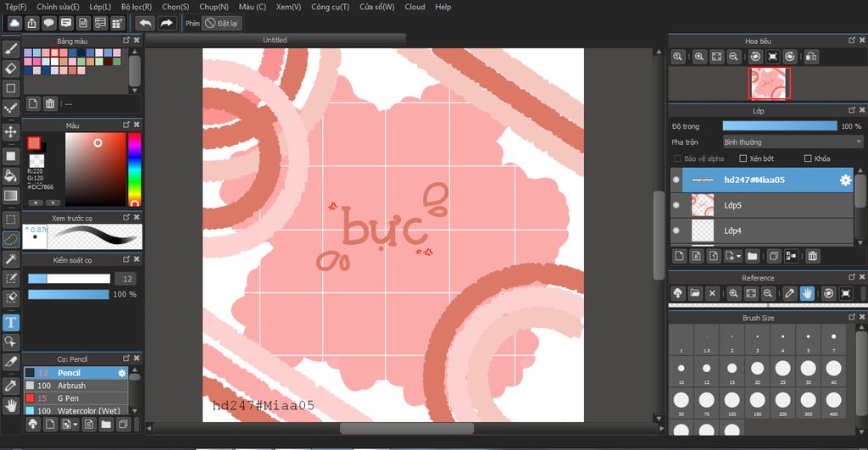Viewport: 868px width, 450px height.
Task: Select the G Pen brush
Action: (75, 398)
